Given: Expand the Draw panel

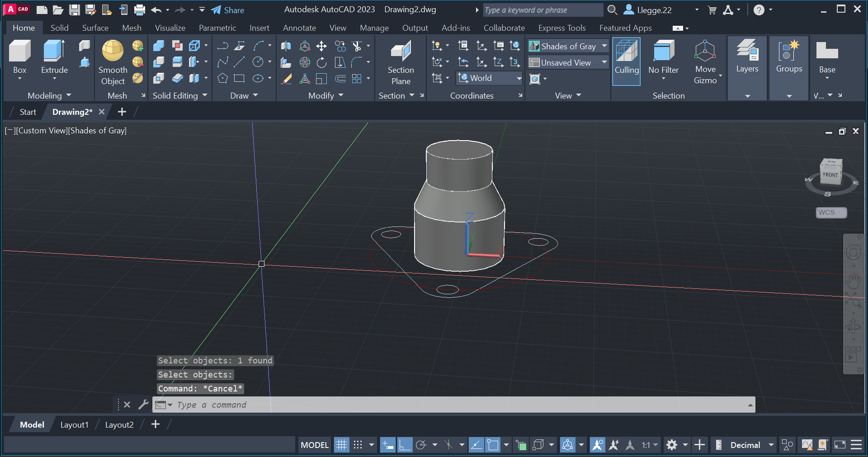Looking at the screenshot, I should tap(244, 95).
